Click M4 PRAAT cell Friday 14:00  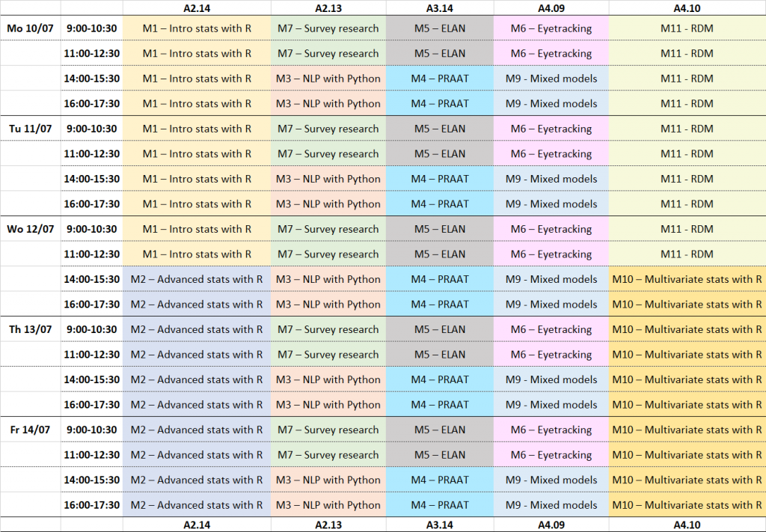click(440, 480)
